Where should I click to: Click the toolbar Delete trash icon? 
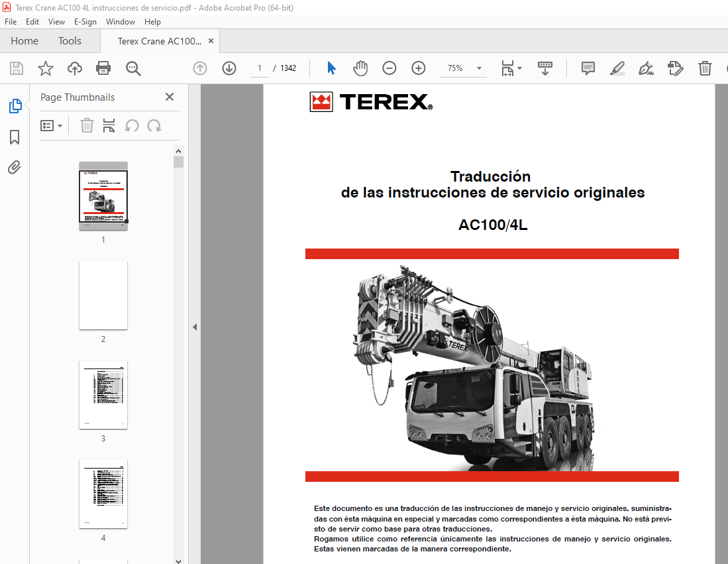pos(705,68)
